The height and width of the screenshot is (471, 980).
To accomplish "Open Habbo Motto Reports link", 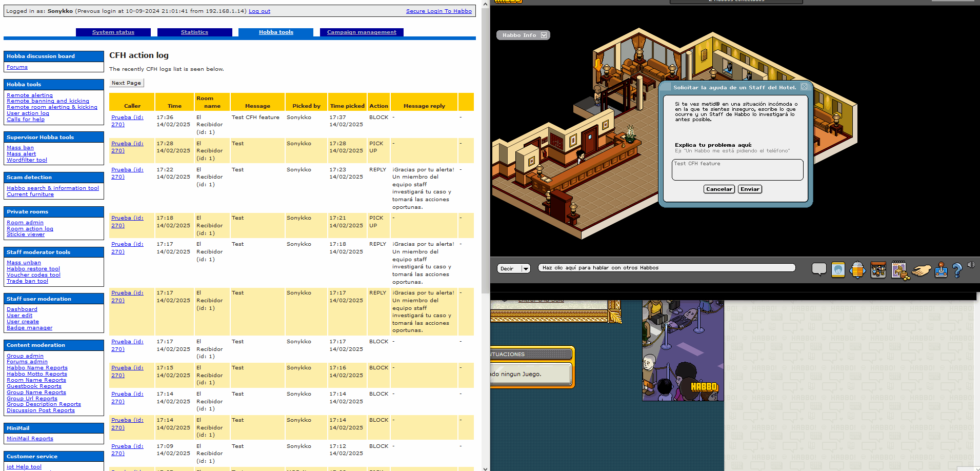I will coord(37,374).
